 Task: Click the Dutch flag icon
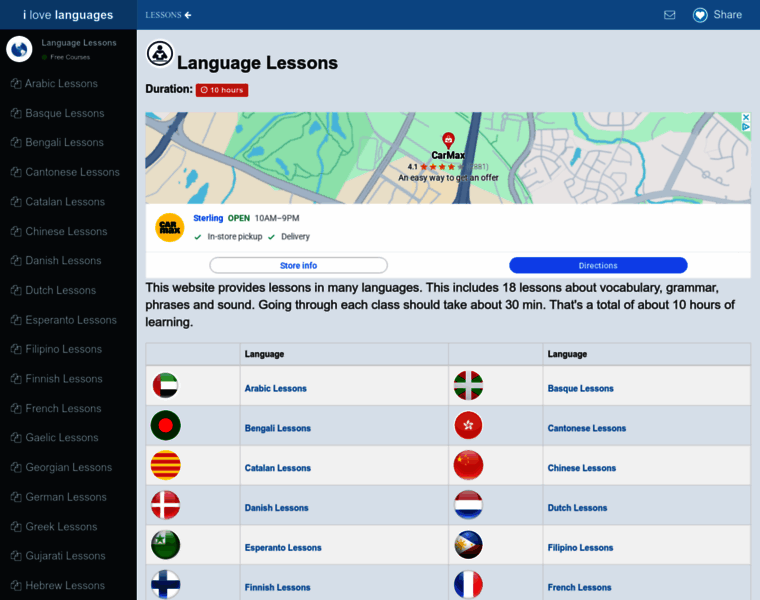[468, 505]
